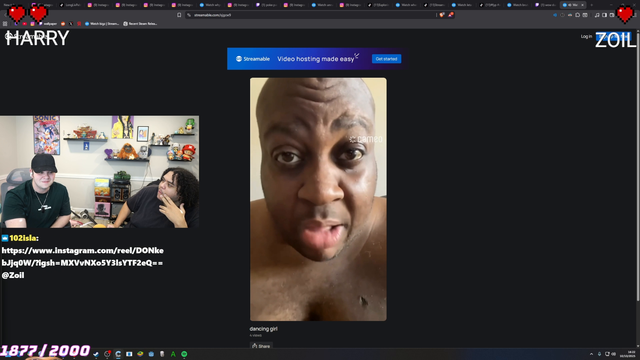Open Steam from the taskbar

96,354
